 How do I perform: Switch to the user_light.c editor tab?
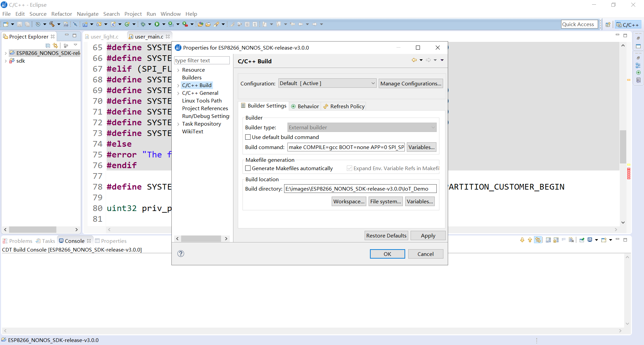(x=102, y=37)
